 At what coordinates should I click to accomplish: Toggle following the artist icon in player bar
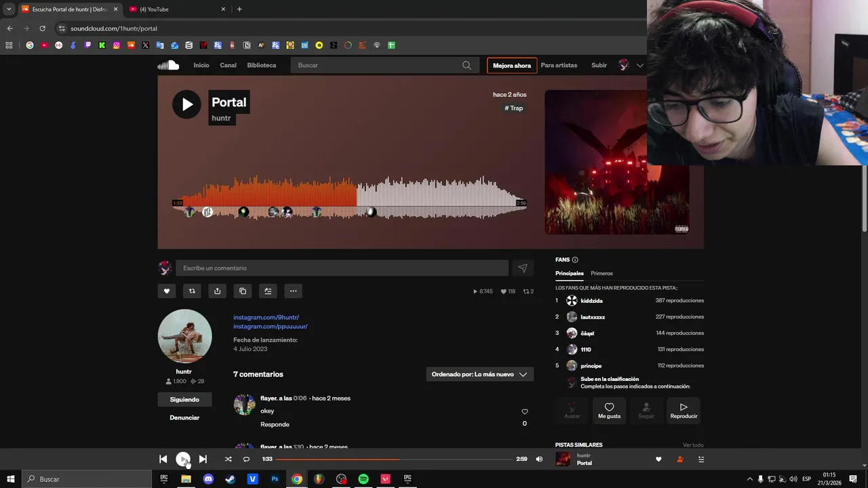[680, 459]
